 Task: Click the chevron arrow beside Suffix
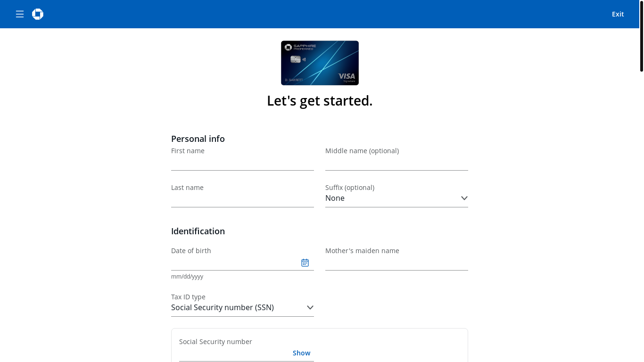[464, 198]
